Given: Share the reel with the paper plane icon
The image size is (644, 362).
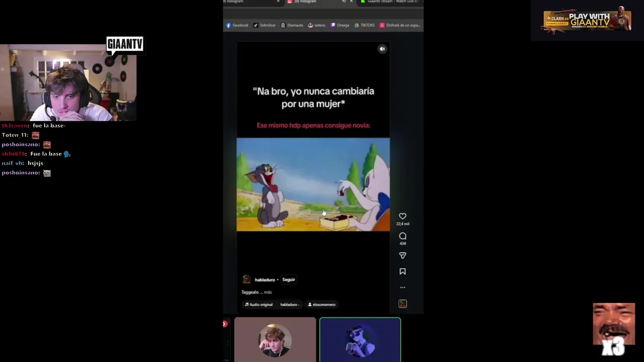Looking at the screenshot, I should 403,255.
